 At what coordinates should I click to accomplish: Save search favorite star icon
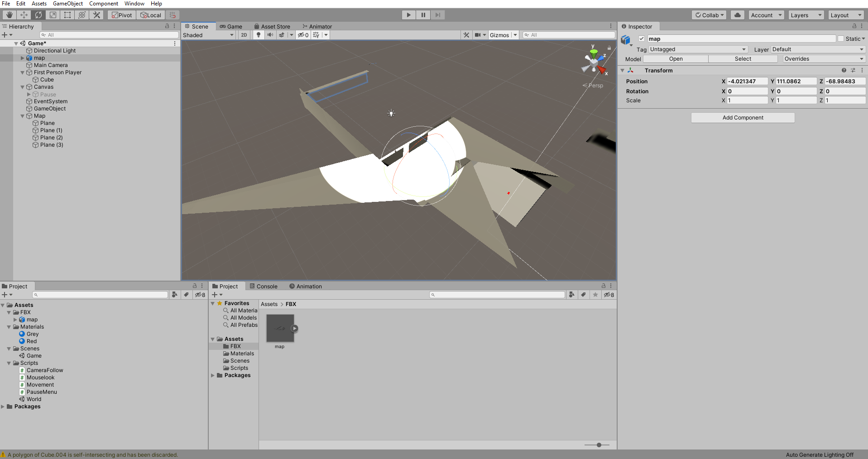coord(595,295)
